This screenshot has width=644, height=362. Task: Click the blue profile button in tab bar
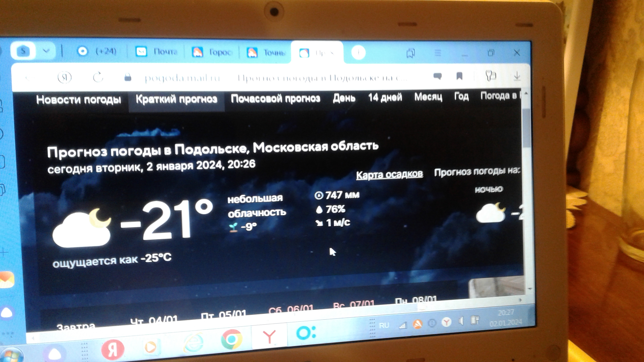(x=23, y=51)
